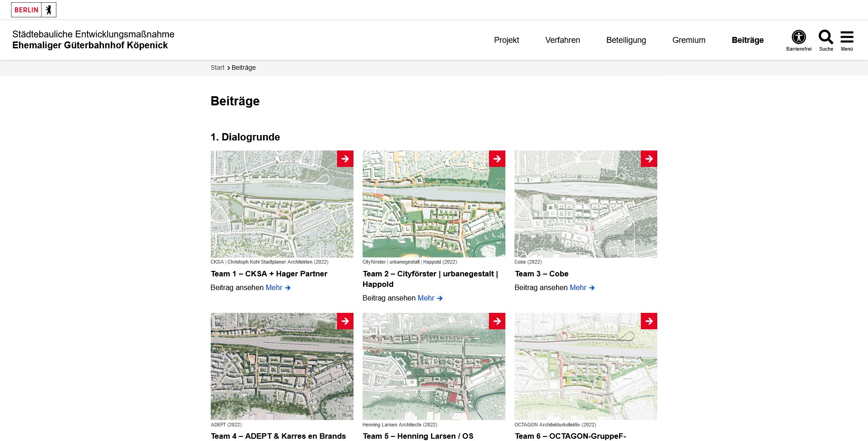Open the Team 4 ADEPT map thumbnail
This screenshot has width=868, height=441.
click(x=274, y=369)
